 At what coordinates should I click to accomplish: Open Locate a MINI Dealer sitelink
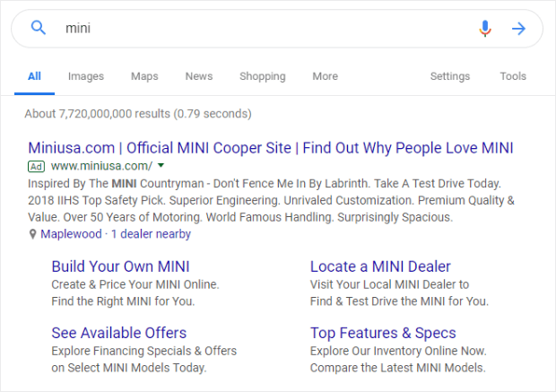click(380, 266)
